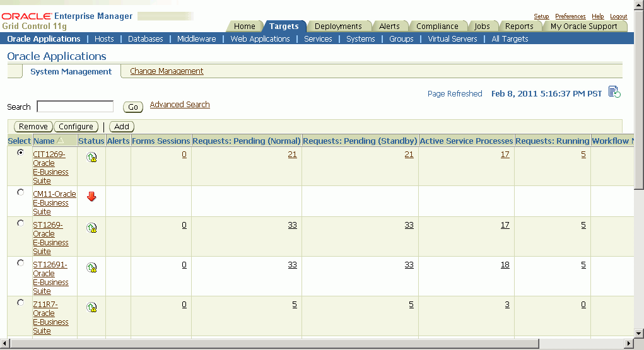Click the Add button
Screen dimensions: 644x350
(122, 127)
